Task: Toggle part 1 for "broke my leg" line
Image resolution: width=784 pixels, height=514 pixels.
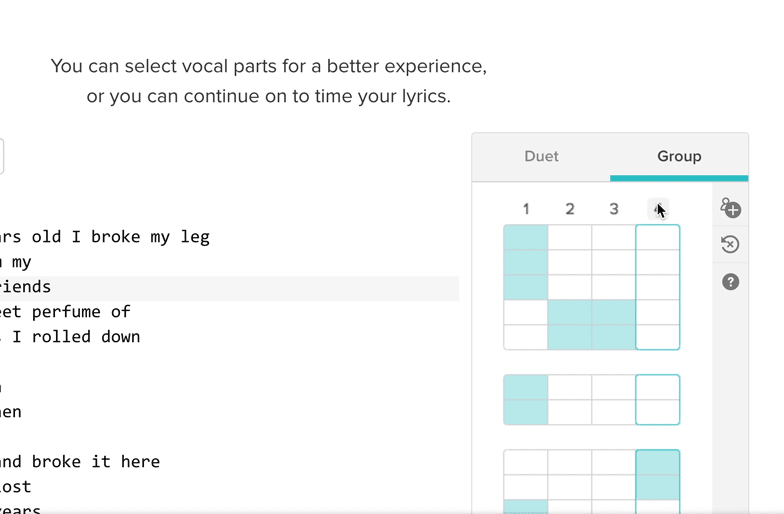Action: coord(526,238)
